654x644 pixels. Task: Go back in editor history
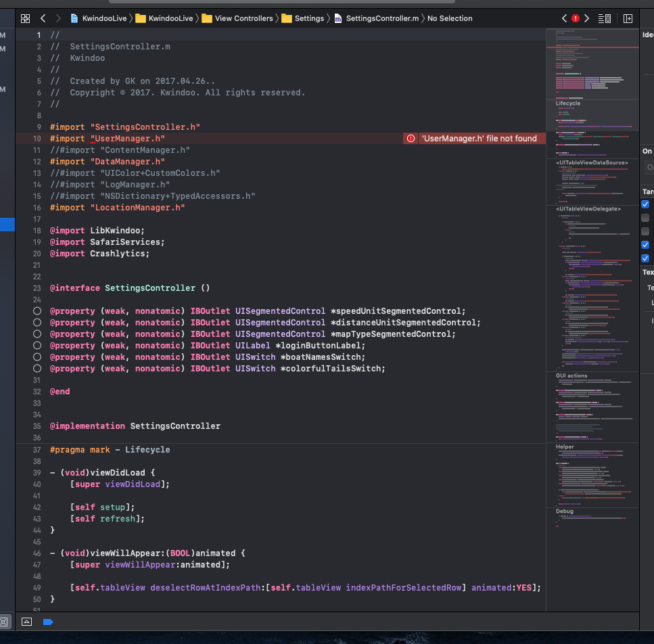pyautogui.click(x=43, y=18)
